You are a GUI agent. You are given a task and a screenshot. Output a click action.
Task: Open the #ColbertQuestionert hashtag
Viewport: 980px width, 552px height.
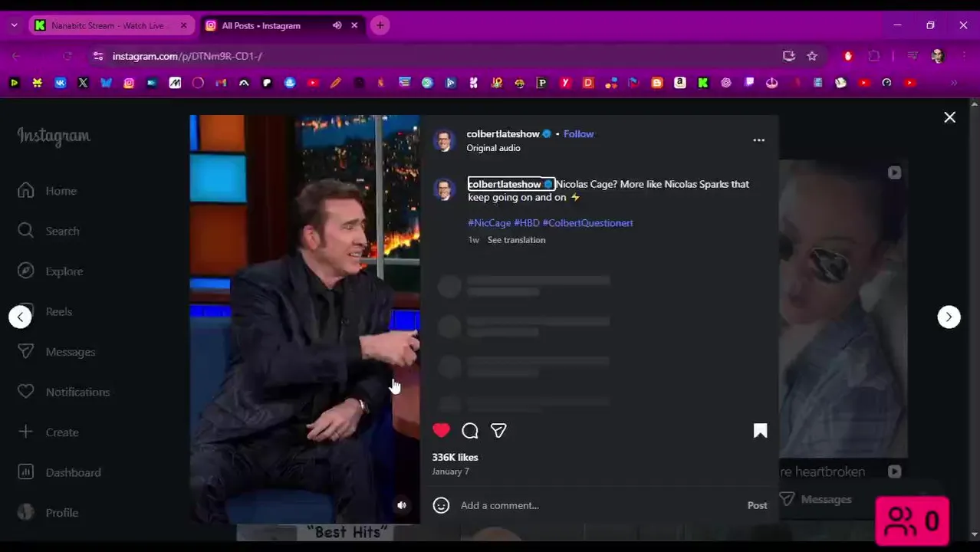[x=587, y=223]
